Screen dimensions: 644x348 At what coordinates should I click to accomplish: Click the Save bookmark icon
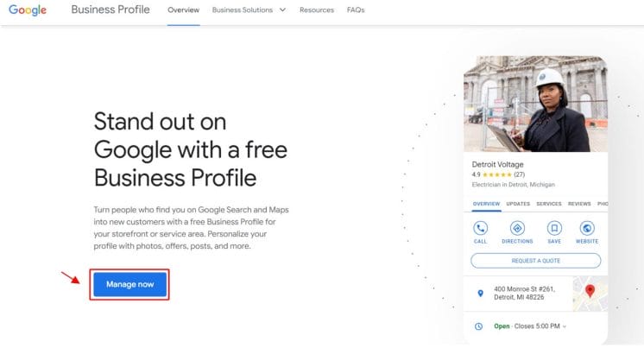coord(554,228)
